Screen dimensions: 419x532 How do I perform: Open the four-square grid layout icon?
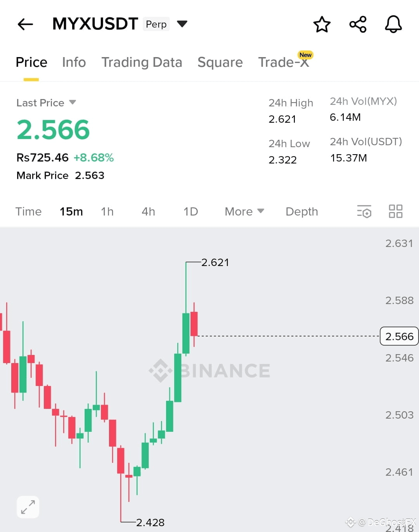coord(395,211)
